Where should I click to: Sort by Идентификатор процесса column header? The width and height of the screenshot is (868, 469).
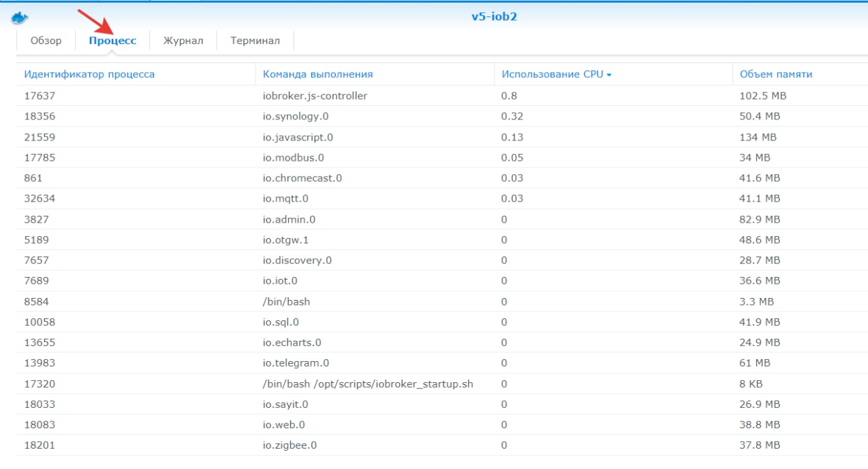90,75
